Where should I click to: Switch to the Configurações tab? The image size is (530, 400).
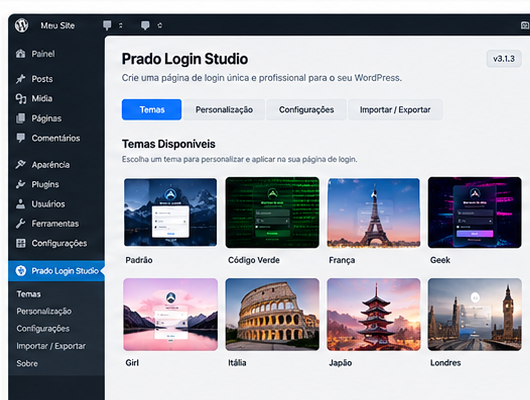pyautogui.click(x=306, y=110)
